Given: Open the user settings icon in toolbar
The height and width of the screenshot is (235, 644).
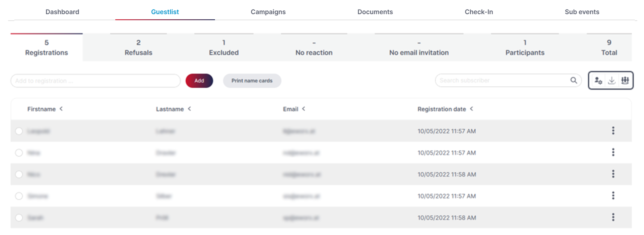Looking at the screenshot, I should tap(598, 81).
